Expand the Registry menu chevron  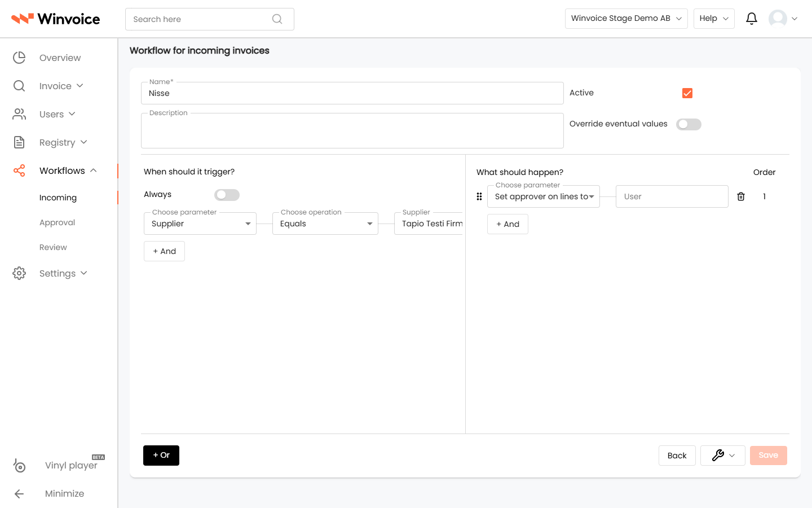click(84, 142)
